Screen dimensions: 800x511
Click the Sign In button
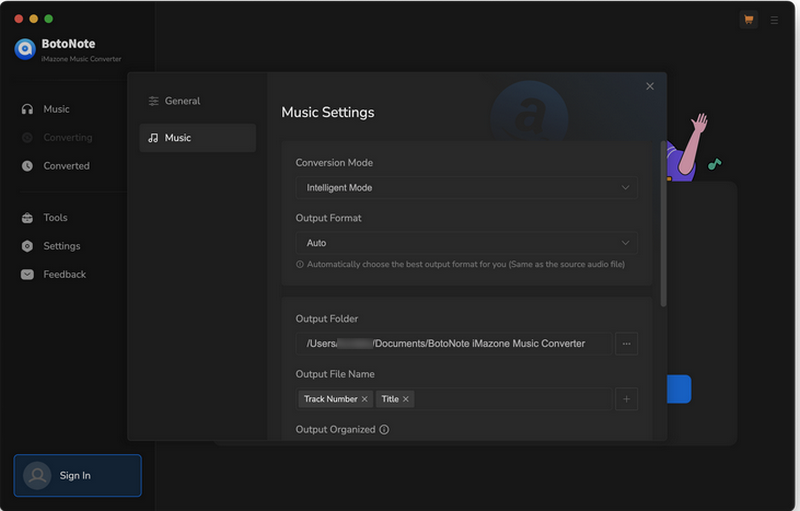[78, 475]
